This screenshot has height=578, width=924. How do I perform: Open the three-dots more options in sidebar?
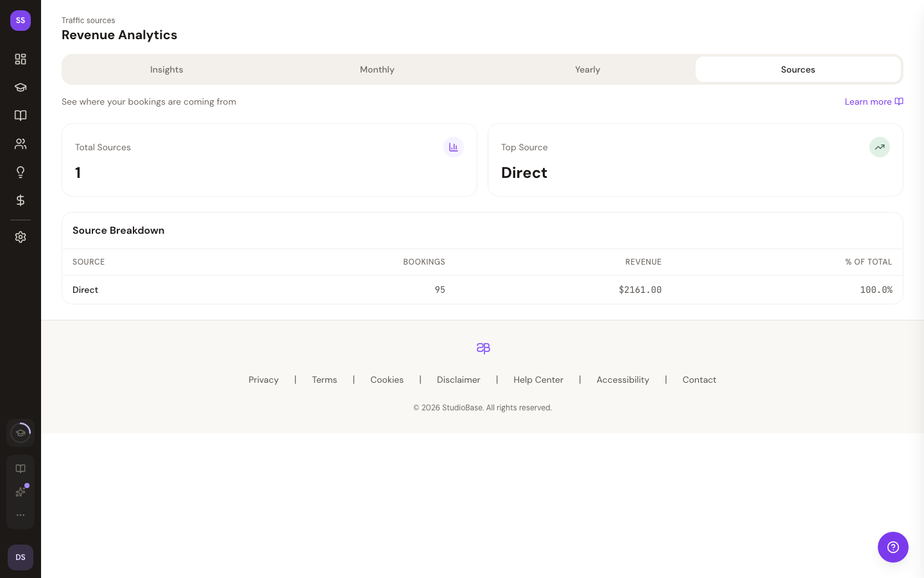[x=21, y=515]
